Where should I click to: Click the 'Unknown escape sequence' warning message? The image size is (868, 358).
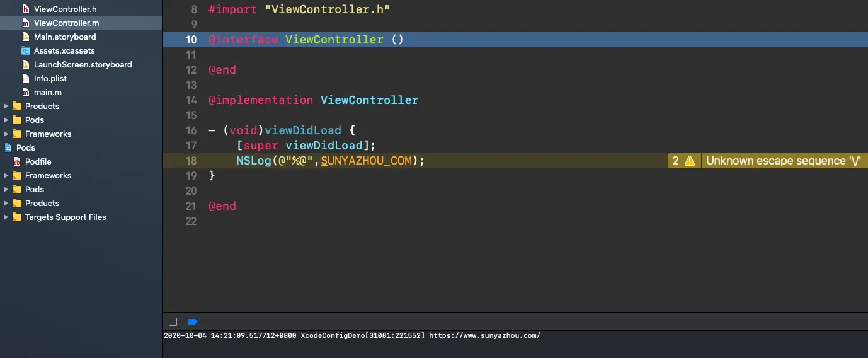click(x=783, y=161)
